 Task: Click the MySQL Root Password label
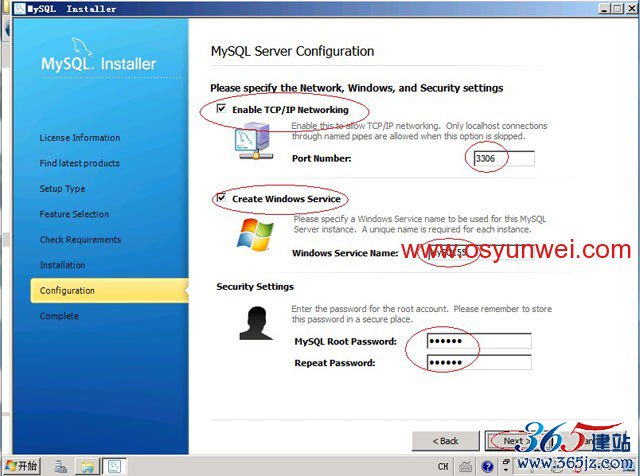point(346,341)
